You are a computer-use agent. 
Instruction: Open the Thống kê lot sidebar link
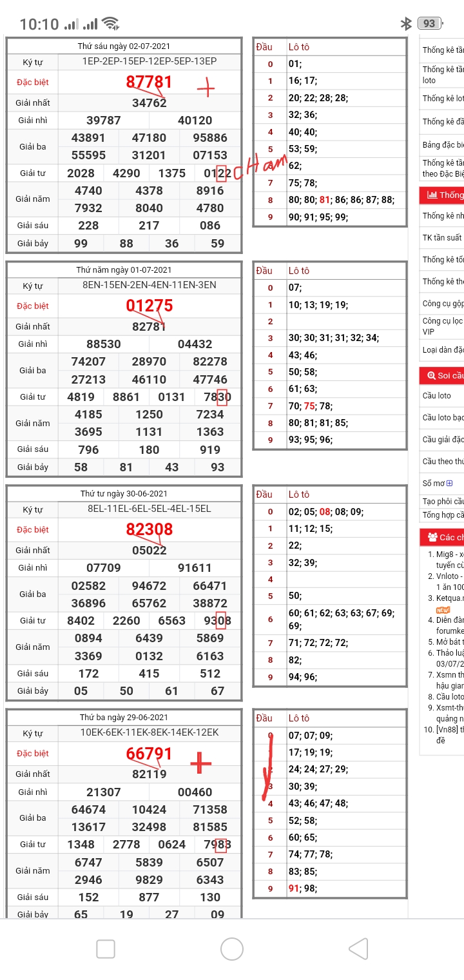[x=443, y=99]
